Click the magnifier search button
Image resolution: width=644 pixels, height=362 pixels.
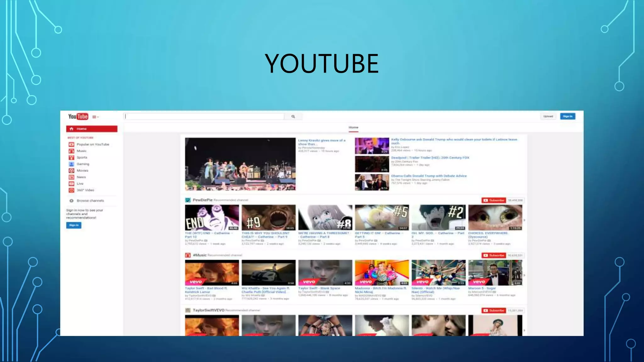coord(293,117)
